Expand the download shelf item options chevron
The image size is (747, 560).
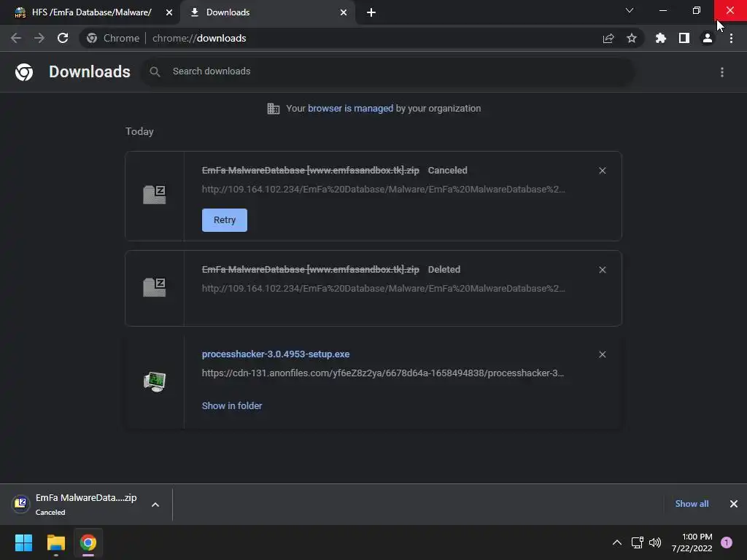point(155,505)
